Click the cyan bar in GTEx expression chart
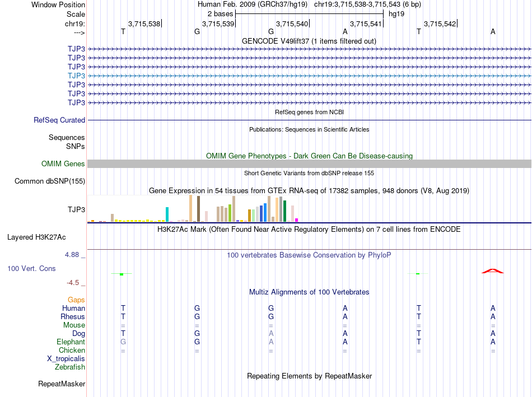Screen dimensions: 532x397 [167, 214]
